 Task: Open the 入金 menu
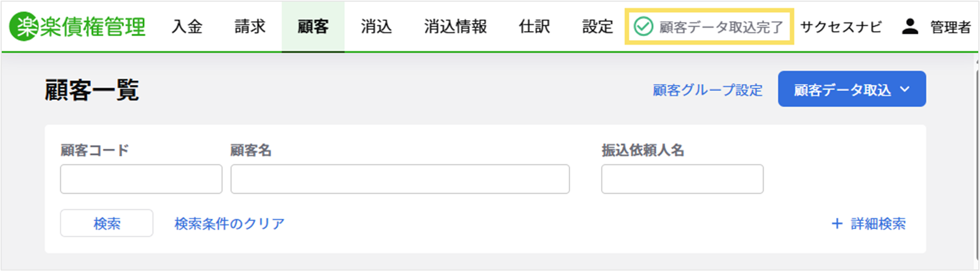click(187, 26)
